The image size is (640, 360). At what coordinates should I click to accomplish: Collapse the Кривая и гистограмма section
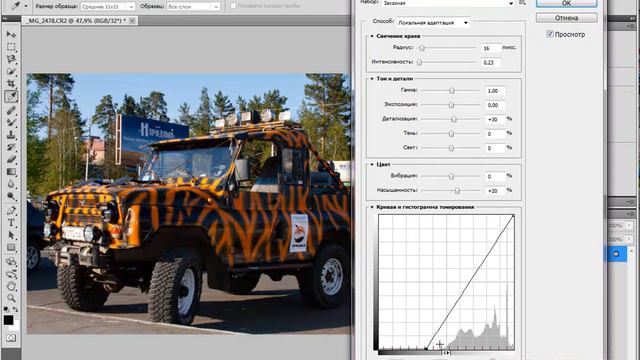372,207
